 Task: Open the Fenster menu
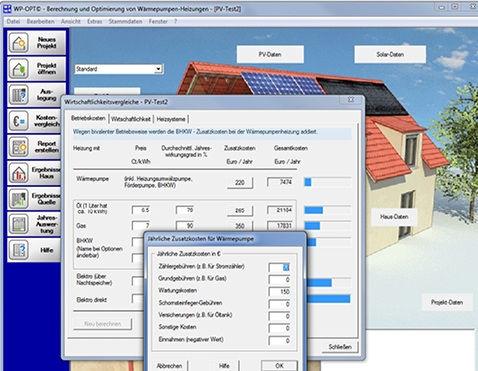tap(158, 21)
